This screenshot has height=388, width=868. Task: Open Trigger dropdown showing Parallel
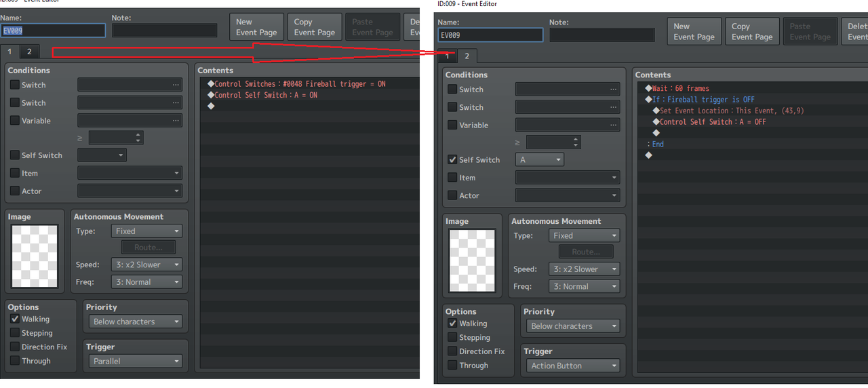(x=135, y=361)
